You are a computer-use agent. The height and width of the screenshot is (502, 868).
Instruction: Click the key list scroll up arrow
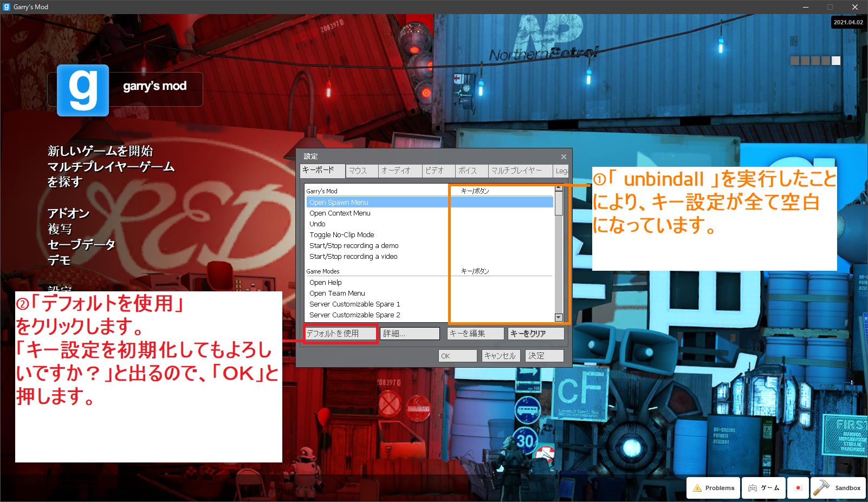(x=559, y=188)
